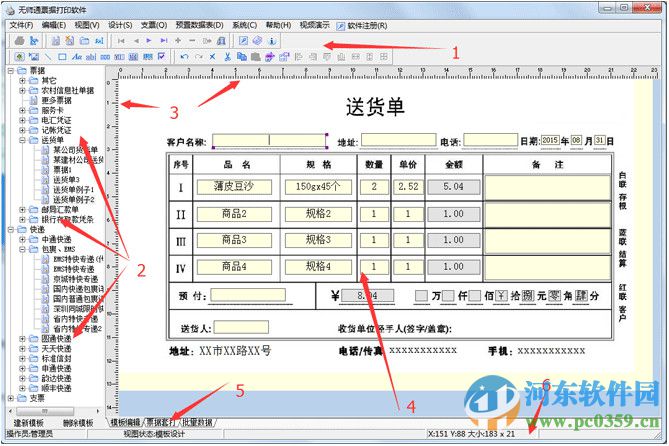This screenshot has height=446, width=669.
Task: Expand the 中通快递 folder
Action: [x=22, y=239]
